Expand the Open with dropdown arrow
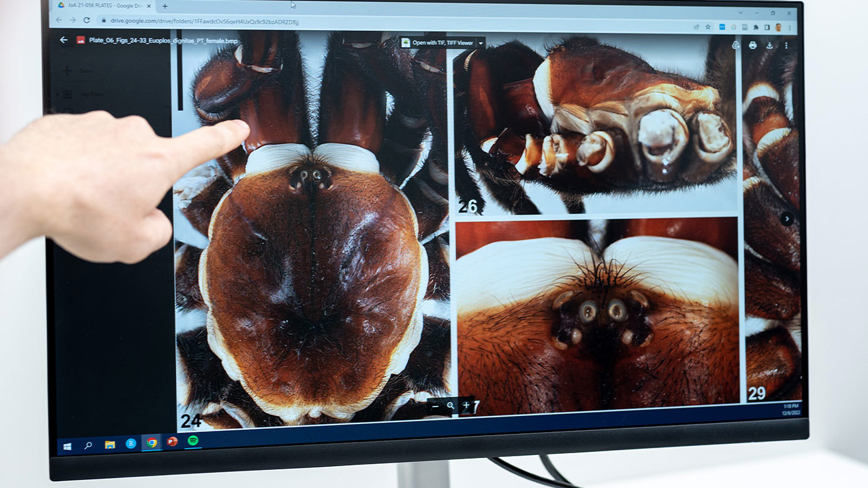Viewport: 868px width, 488px height. click(x=481, y=44)
